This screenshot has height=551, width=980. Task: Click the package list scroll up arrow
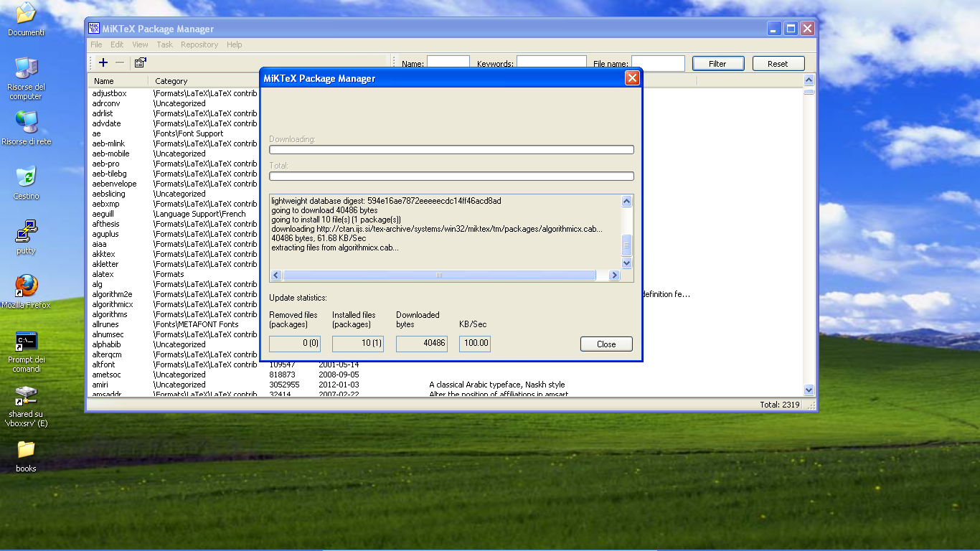(809, 80)
